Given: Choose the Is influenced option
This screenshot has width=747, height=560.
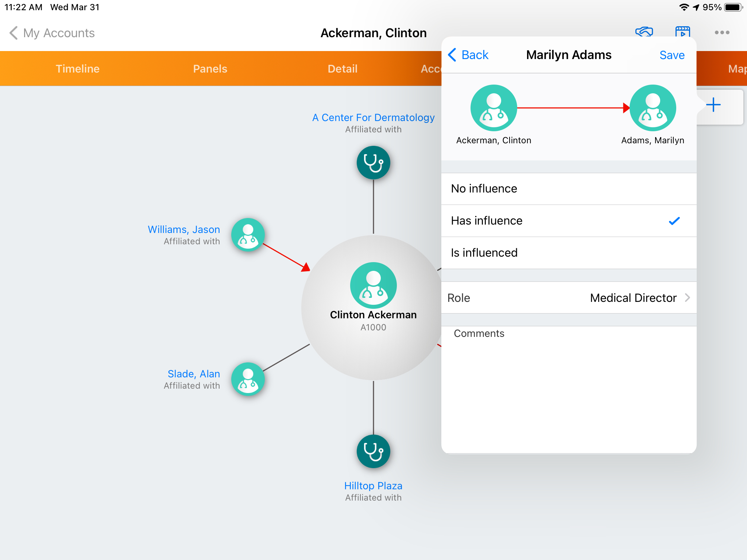Looking at the screenshot, I should (x=568, y=253).
